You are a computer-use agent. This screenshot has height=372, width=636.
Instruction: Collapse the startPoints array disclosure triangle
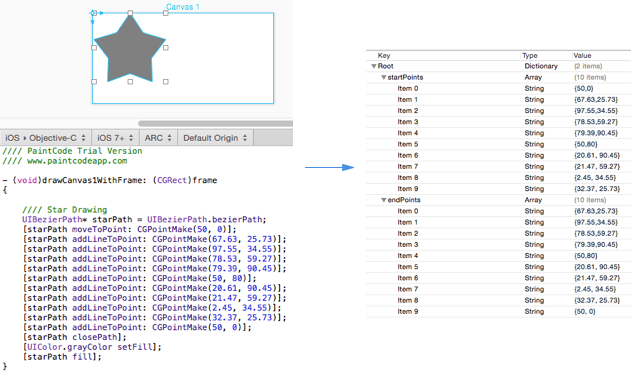(383, 77)
